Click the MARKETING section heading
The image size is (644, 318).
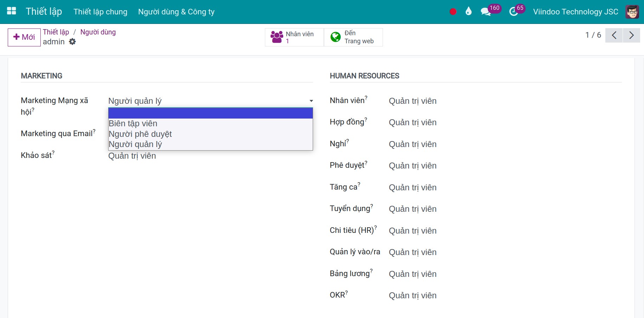coord(41,76)
